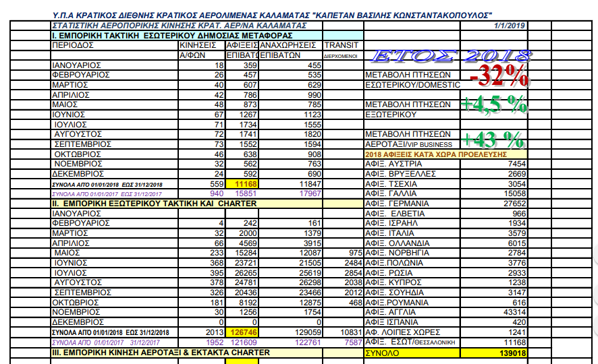The width and height of the screenshot is (598, 364).
Task: Click the ΑΦΙΞ. ΓΑΛΛΙΑ arrivals value 15058
Action: (514, 193)
